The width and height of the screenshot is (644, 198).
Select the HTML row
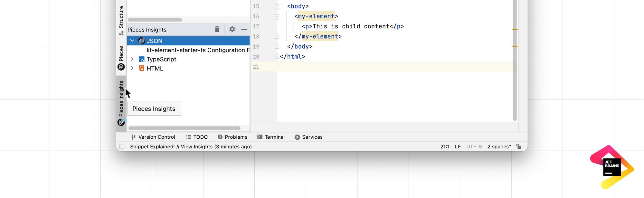[188, 68]
